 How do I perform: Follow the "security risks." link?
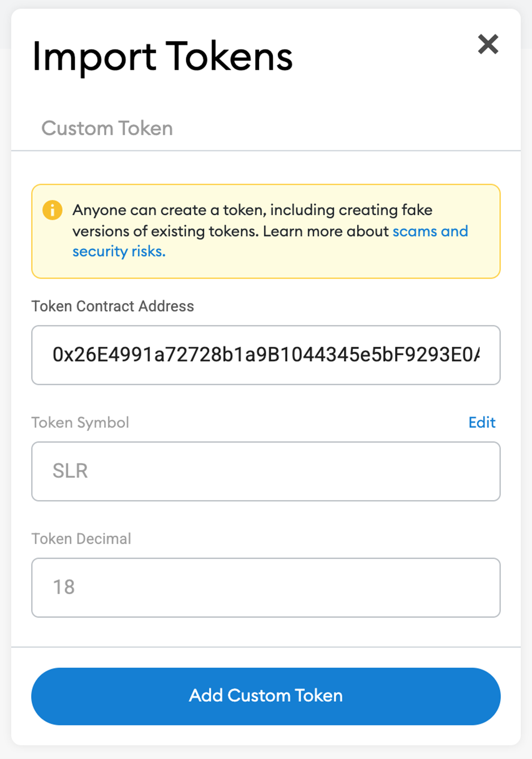click(119, 251)
